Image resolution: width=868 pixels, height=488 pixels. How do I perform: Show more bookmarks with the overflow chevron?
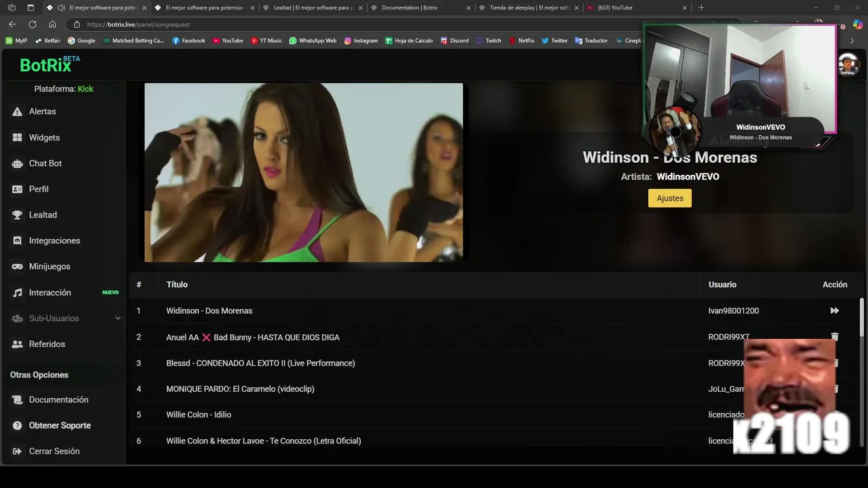point(852,41)
